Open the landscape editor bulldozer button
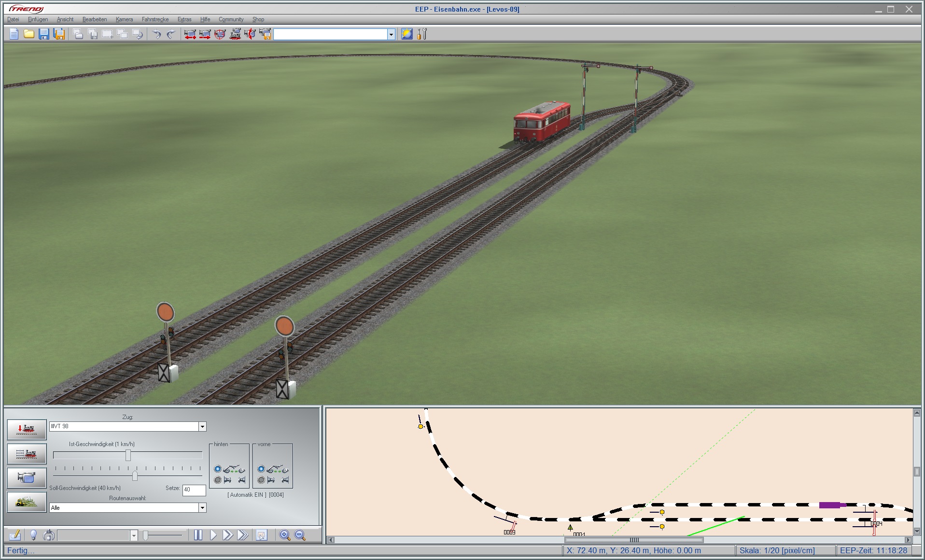 pos(27,502)
